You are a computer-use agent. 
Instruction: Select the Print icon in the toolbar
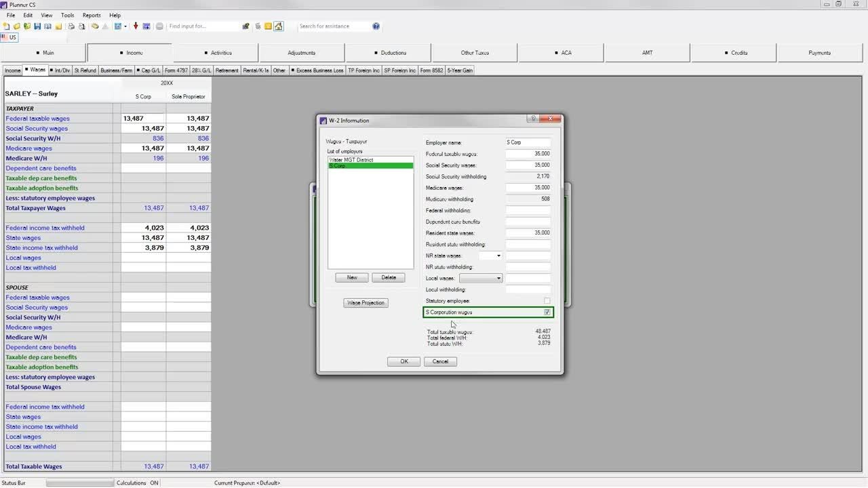coord(71,26)
